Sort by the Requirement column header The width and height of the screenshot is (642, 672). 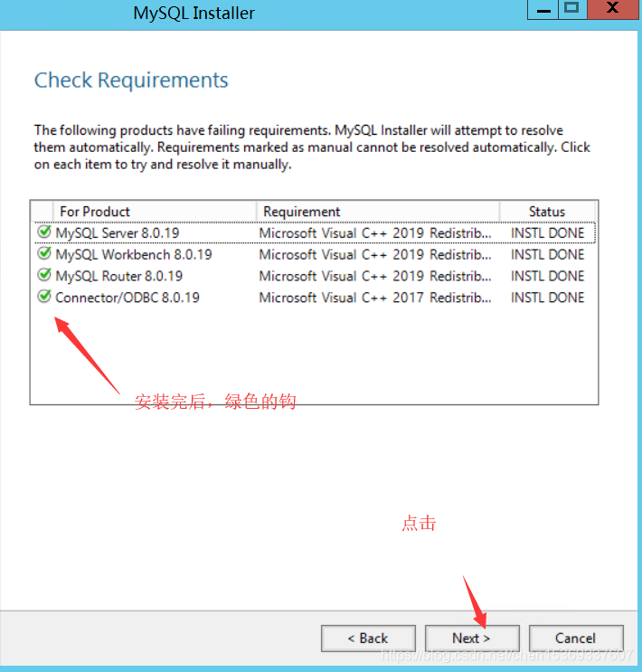pos(378,212)
